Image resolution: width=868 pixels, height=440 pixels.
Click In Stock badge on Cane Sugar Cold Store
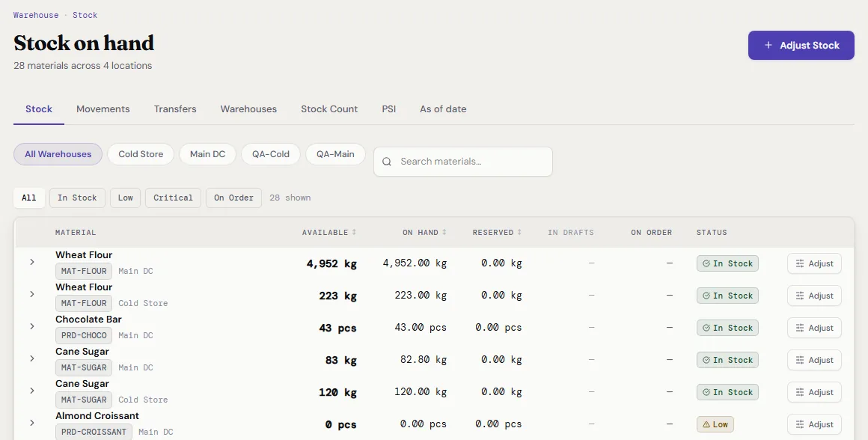727,392
